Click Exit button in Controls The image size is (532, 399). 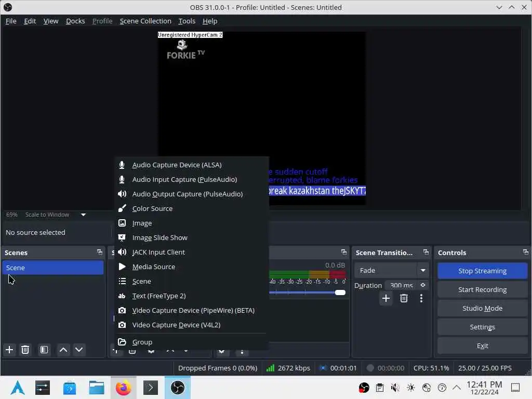(x=483, y=345)
